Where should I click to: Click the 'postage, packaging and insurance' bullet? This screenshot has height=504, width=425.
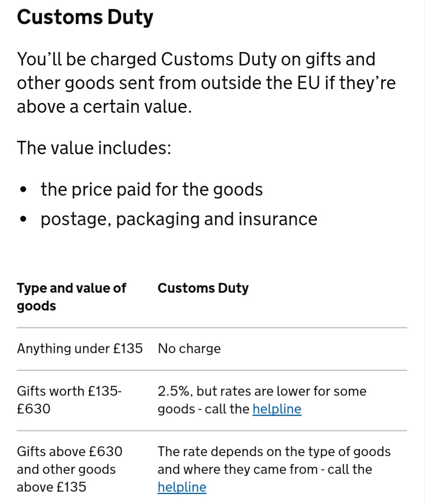coord(179,219)
